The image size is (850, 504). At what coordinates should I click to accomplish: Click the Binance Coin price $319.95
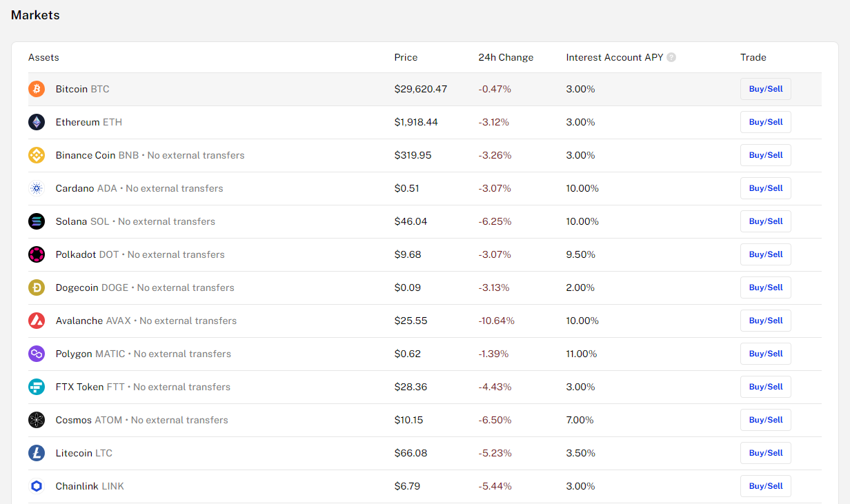[x=413, y=155]
